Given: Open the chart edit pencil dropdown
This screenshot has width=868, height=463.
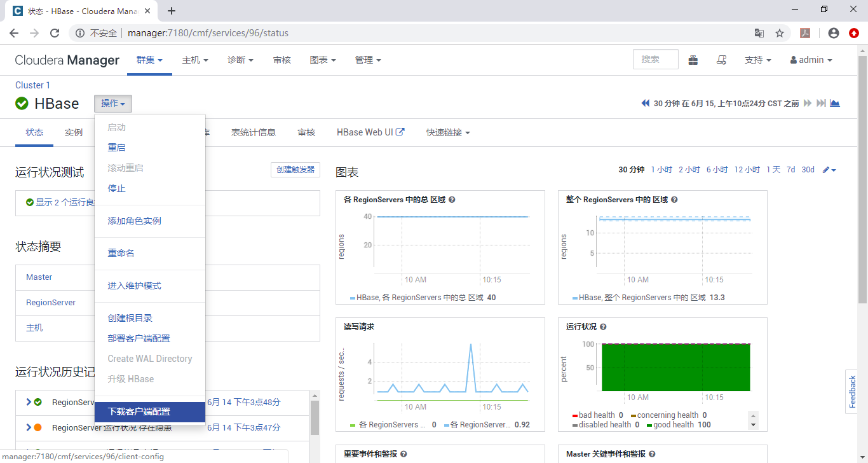Looking at the screenshot, I should coord(829,170).
